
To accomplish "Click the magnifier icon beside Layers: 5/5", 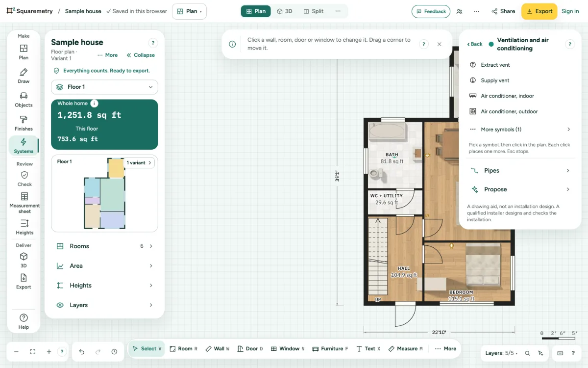I will click(527, 353).
